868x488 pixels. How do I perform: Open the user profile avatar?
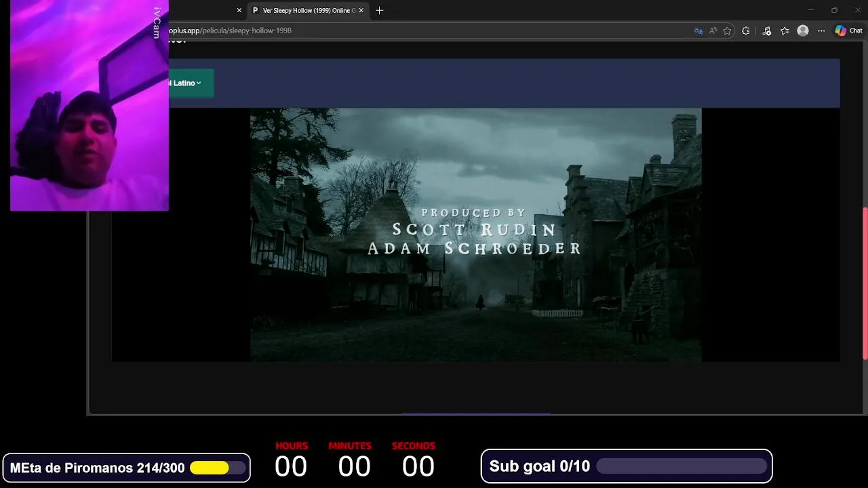click(x=803, y=30)
